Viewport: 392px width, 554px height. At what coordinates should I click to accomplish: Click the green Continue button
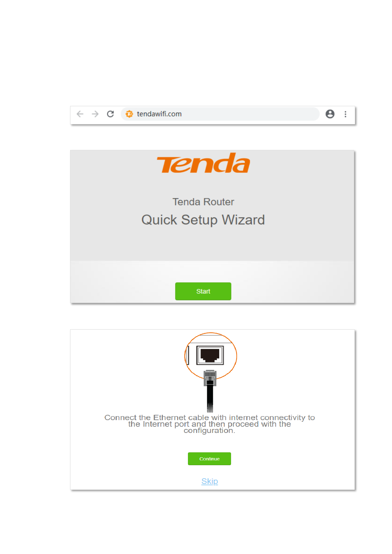point(209,459)
